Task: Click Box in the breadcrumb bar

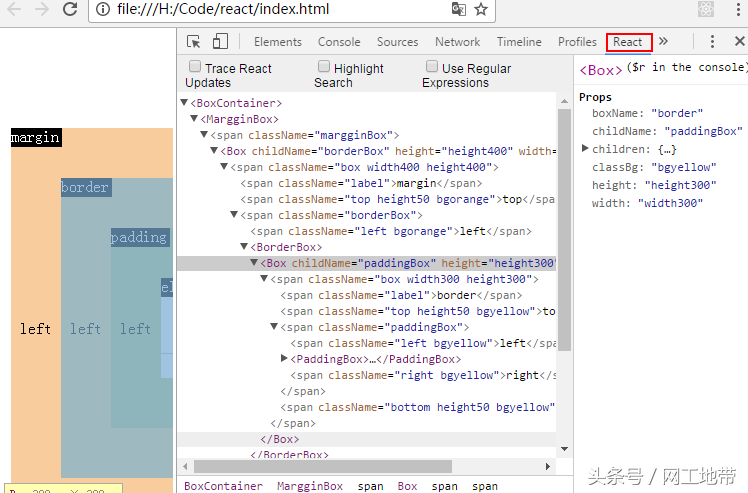Action: tap(407, 486)
